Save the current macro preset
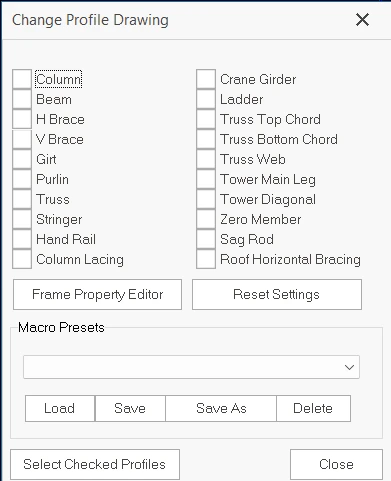This screenshot has height=481, width=391. [130, 408]
